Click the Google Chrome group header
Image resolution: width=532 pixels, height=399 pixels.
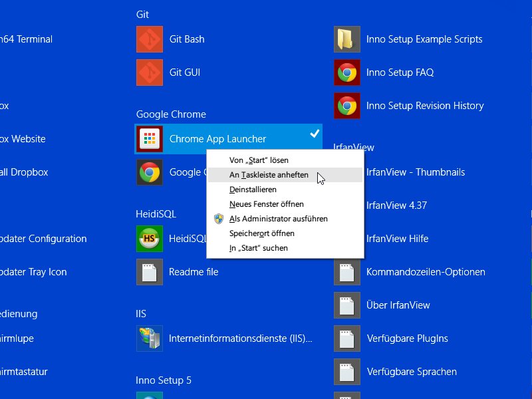[x=171, y=114]
